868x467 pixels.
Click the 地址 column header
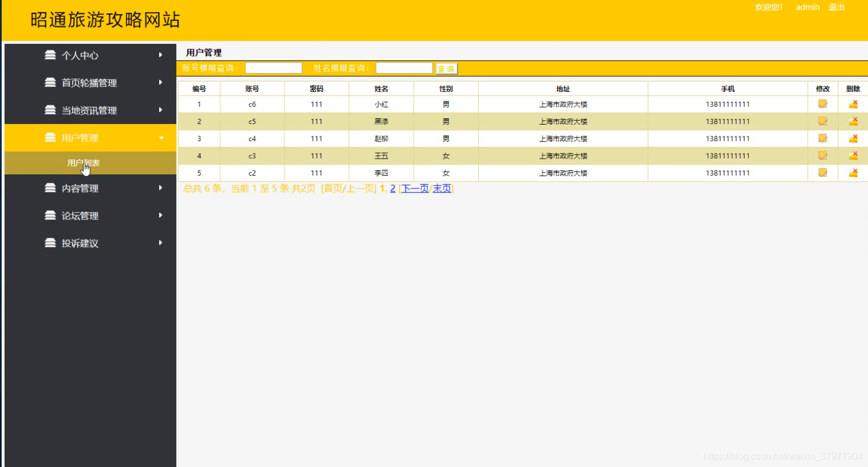tap(563, 89)
